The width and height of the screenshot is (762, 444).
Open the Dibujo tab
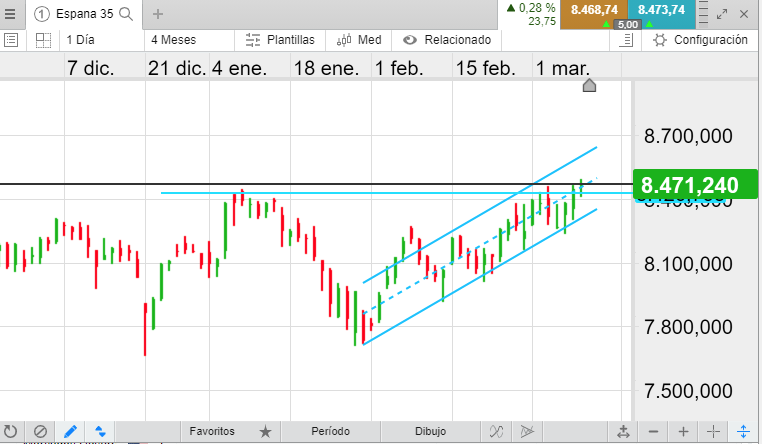click(431, 431)
